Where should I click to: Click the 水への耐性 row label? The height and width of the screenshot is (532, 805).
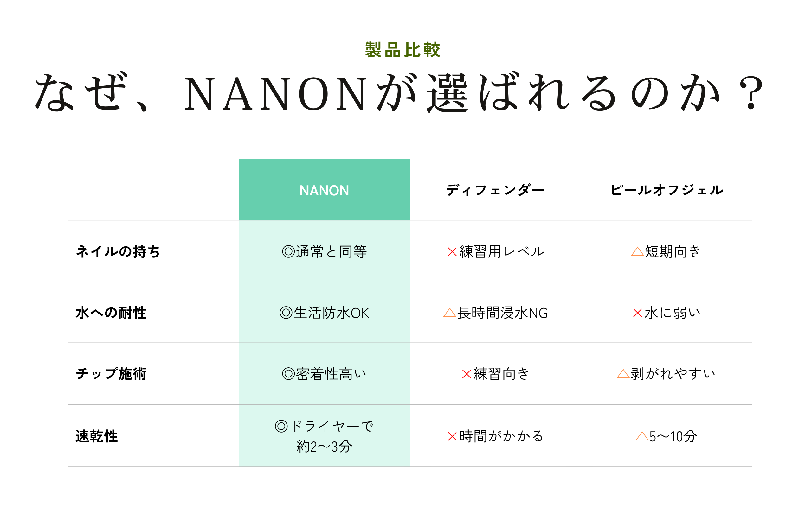111,313
